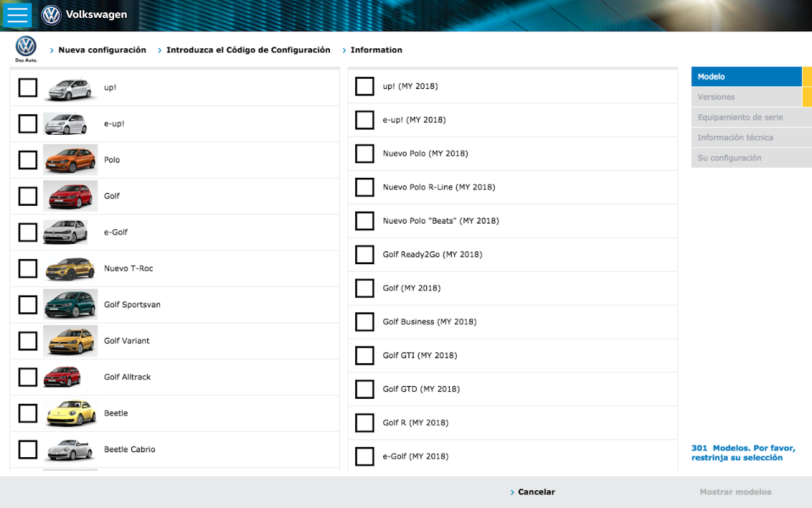The height and width of the screenshot is (508, 812).
Task: Click the 301 Modelos restriction message
Action: point(743,453)
